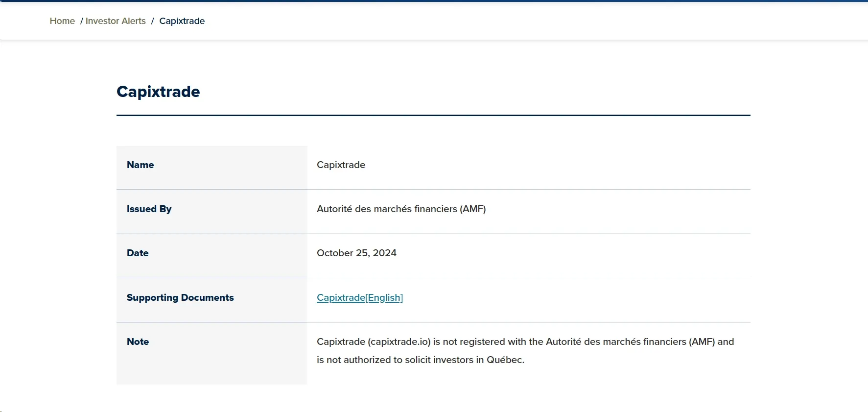
Task: Click the Date row label
Action: [138, 253]
